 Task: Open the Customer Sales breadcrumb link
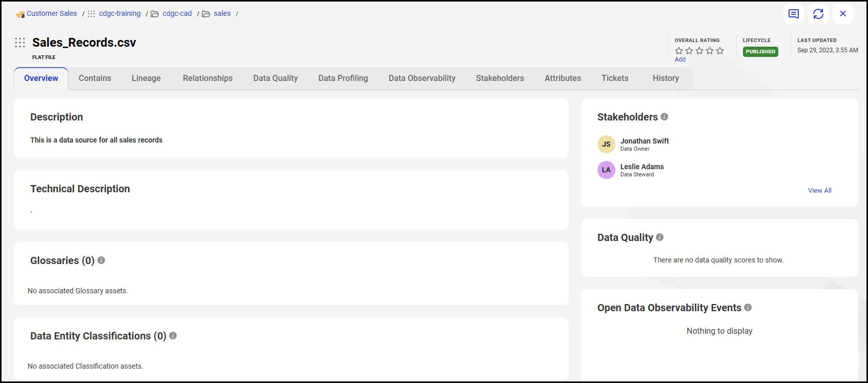pyautogui.click(x=52, y=13)
